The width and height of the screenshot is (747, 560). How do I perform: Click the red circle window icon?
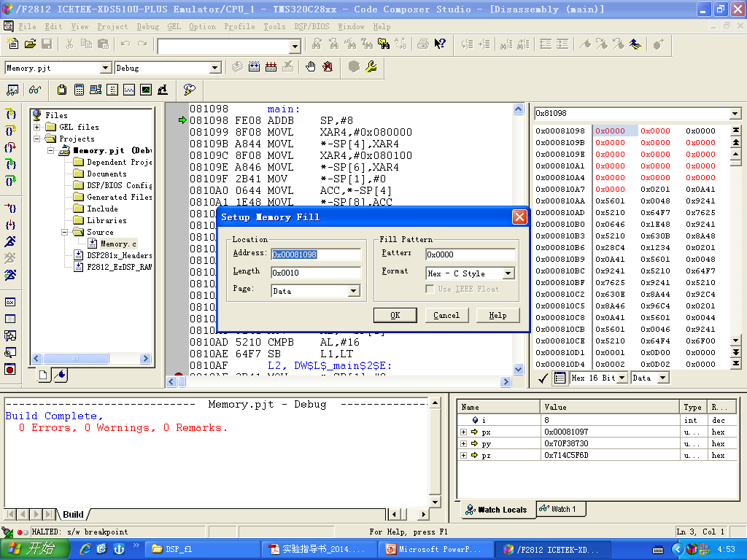(10, 369)
